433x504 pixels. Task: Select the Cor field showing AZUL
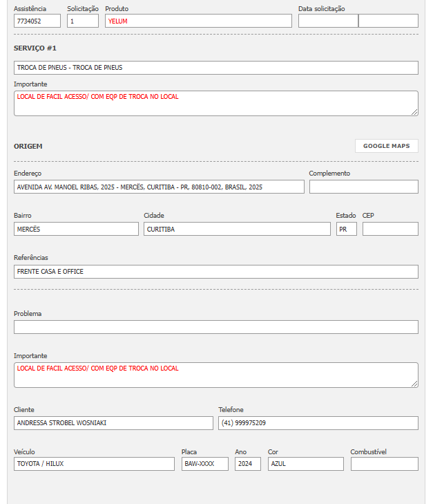click(305, 464)
